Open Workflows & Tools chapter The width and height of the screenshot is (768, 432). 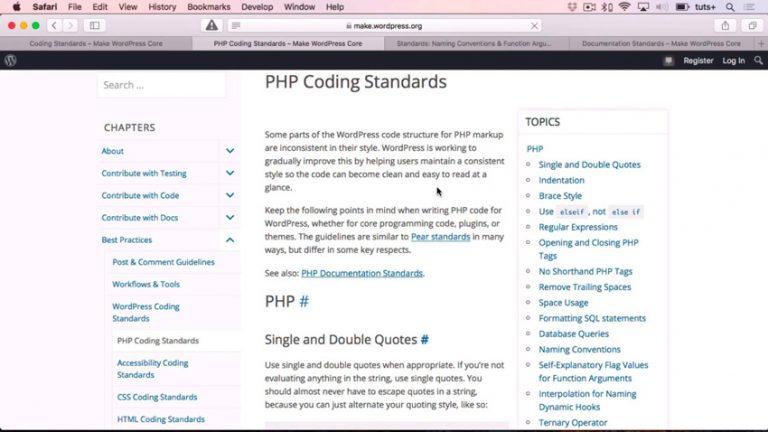145,284
